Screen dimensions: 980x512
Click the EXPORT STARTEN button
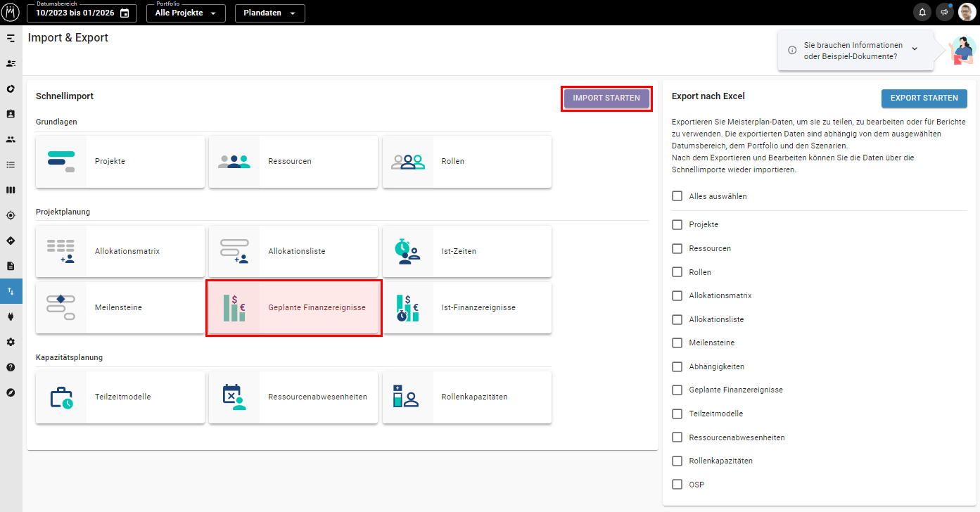point(924,98)
